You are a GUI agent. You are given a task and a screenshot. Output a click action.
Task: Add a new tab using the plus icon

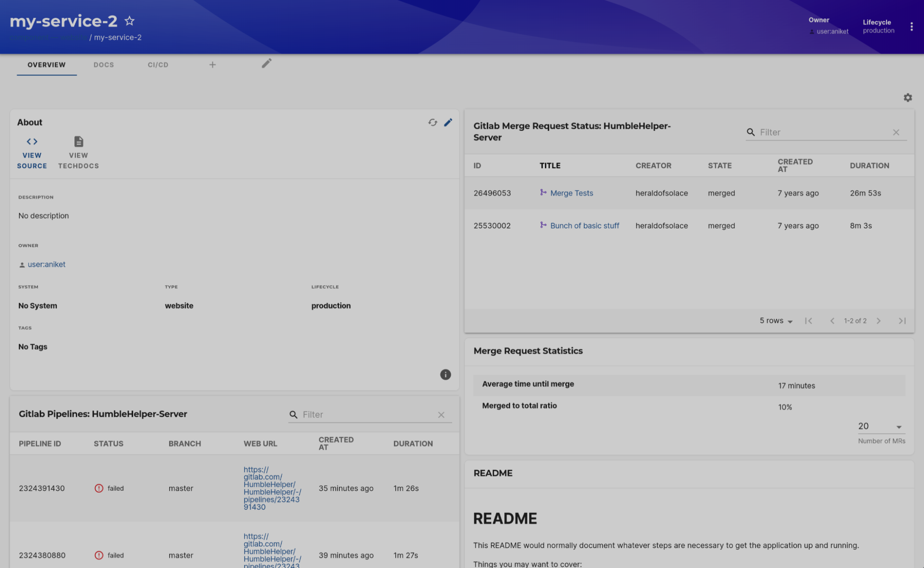(212, 64)
